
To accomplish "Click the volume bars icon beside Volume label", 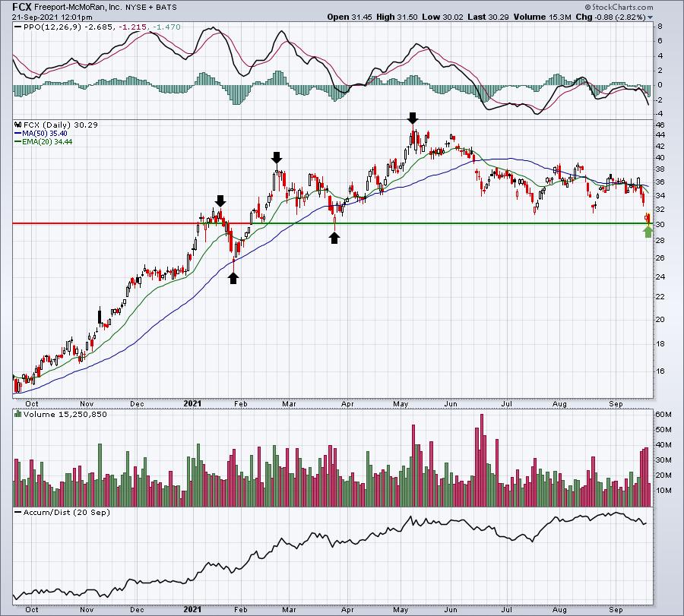I will [18, 414].
